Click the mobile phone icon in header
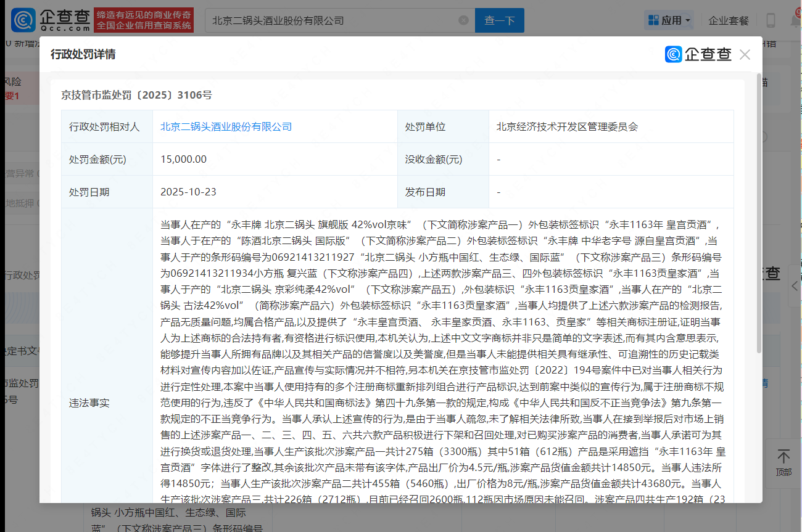 coord(771,20)
